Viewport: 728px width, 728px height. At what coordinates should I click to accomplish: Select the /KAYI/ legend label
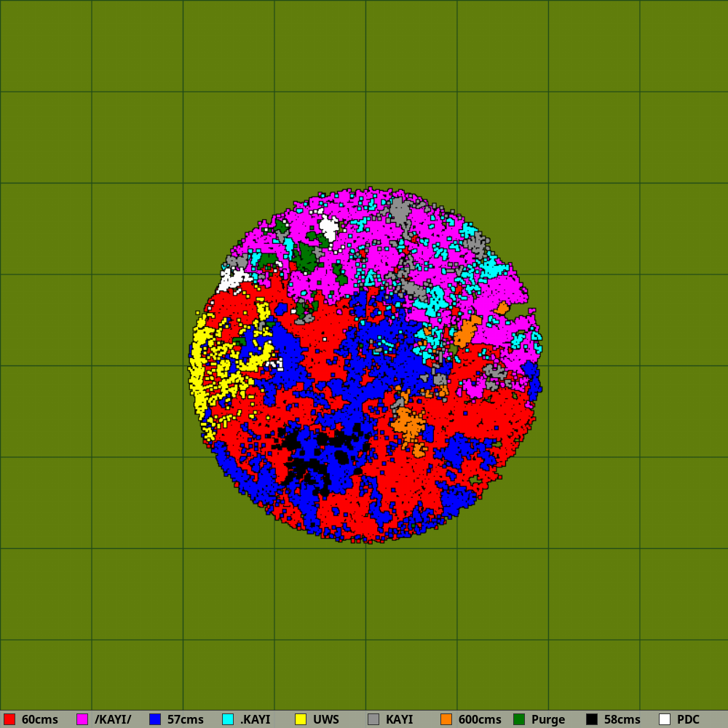coord(113,720)
